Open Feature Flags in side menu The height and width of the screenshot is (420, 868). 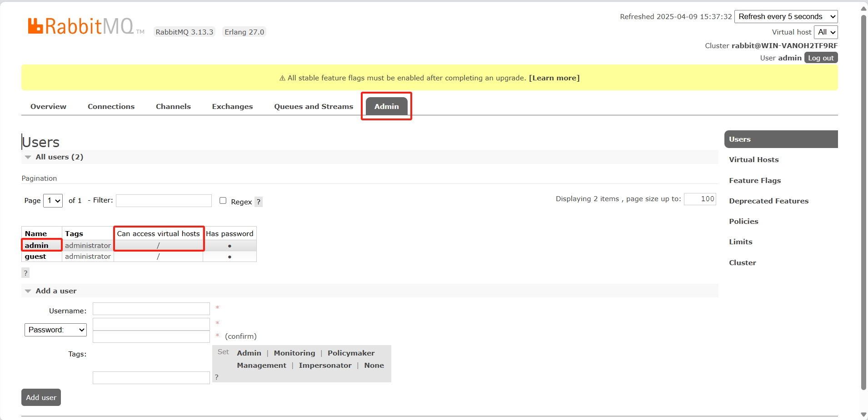755,181
